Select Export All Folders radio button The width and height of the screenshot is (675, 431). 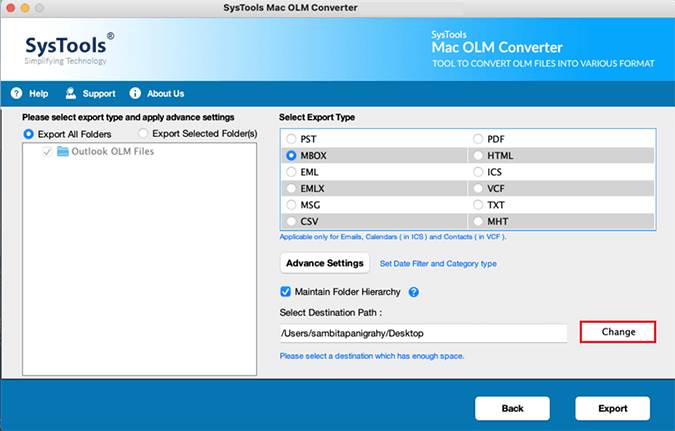click(x=28, y=134)
